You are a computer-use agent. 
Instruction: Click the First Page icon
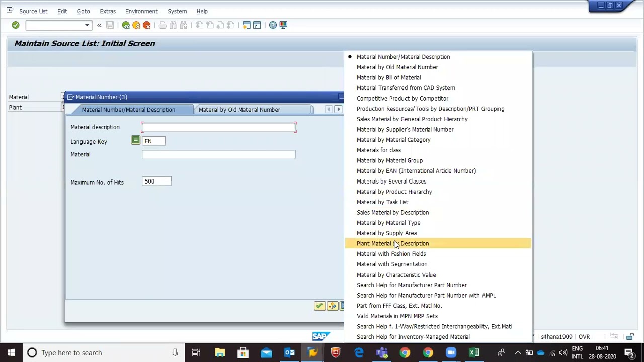click(x=199, y=25)
